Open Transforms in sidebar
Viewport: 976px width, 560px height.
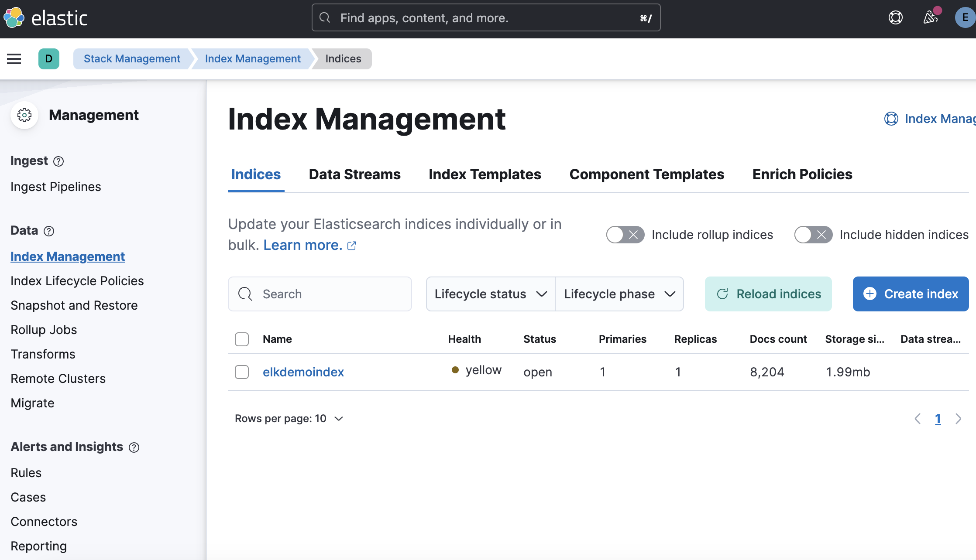(x=43, y=354)
